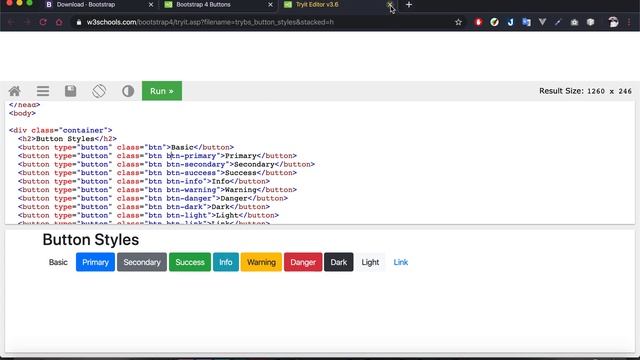
Task: Click the teal Info button
Action: pyautogui.click(x=226, y=262)
